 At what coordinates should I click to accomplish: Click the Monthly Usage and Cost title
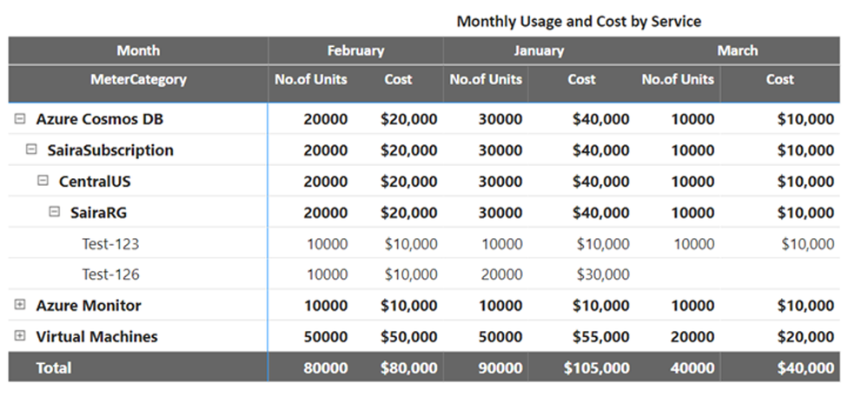579,21
